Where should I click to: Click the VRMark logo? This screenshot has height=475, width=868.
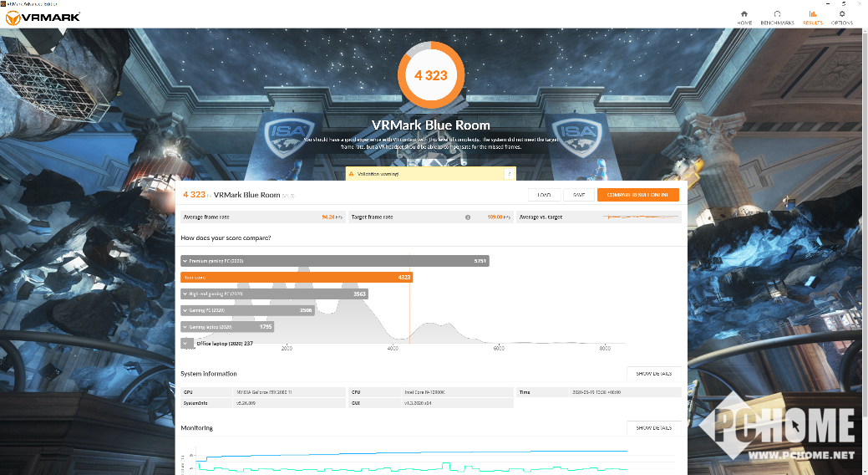click(x=43, y=18)
